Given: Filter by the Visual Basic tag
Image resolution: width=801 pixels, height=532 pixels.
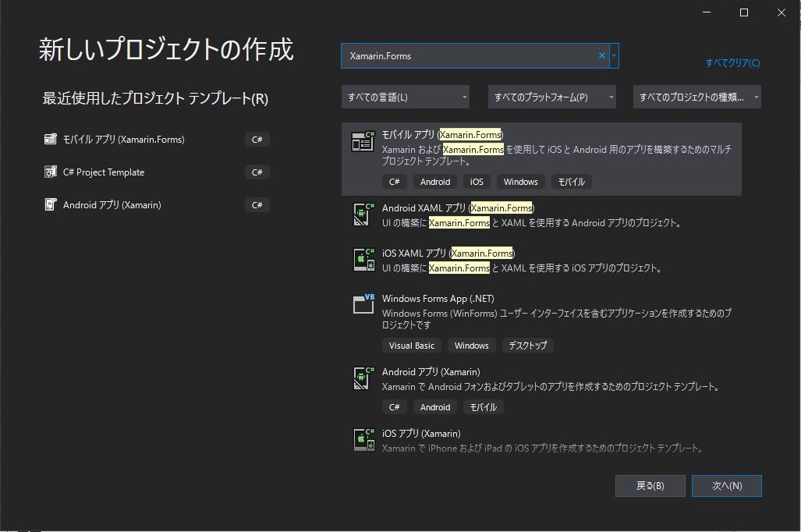Looking at the screenshot, I should [x=412, y=345].
